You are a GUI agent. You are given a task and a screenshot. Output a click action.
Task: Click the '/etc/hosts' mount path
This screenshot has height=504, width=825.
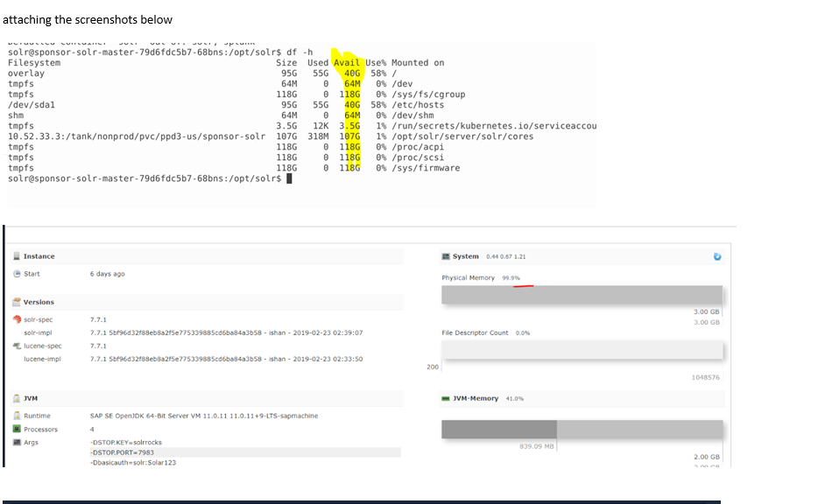coord(418,105)
